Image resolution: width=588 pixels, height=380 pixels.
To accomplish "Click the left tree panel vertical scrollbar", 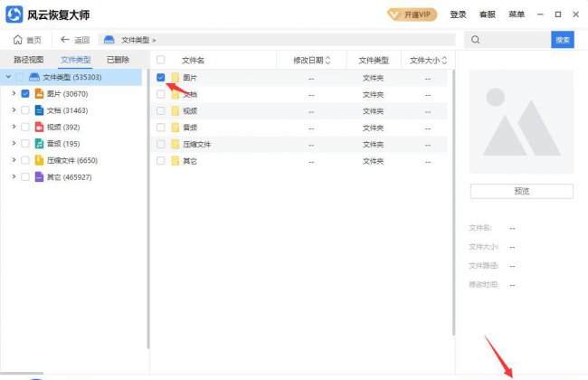I will click(x=148, y=209).
